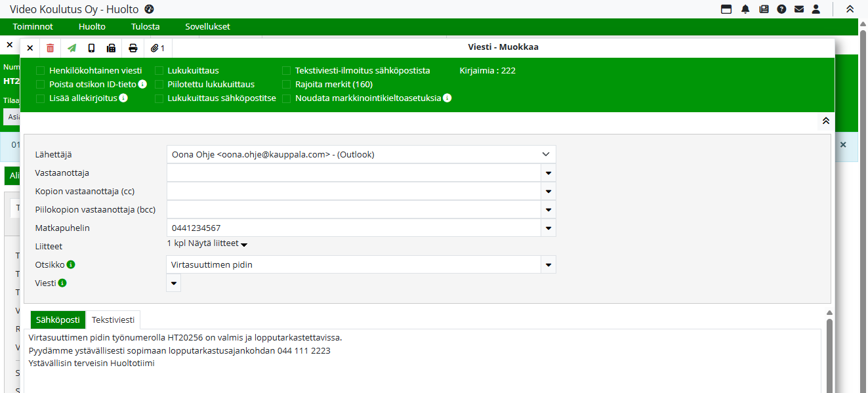The height and width of the screenshot is (393, 868).
Task: Enable the Henkilökohtainen viesti checkbox
Action: point(41,70)
